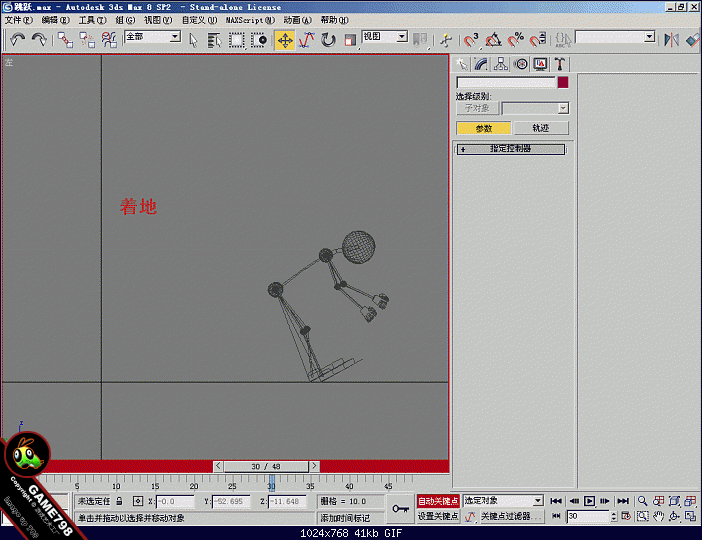Click the object color swatch
This screenshot has height=540, width=702.
click(x=563, y=82)
